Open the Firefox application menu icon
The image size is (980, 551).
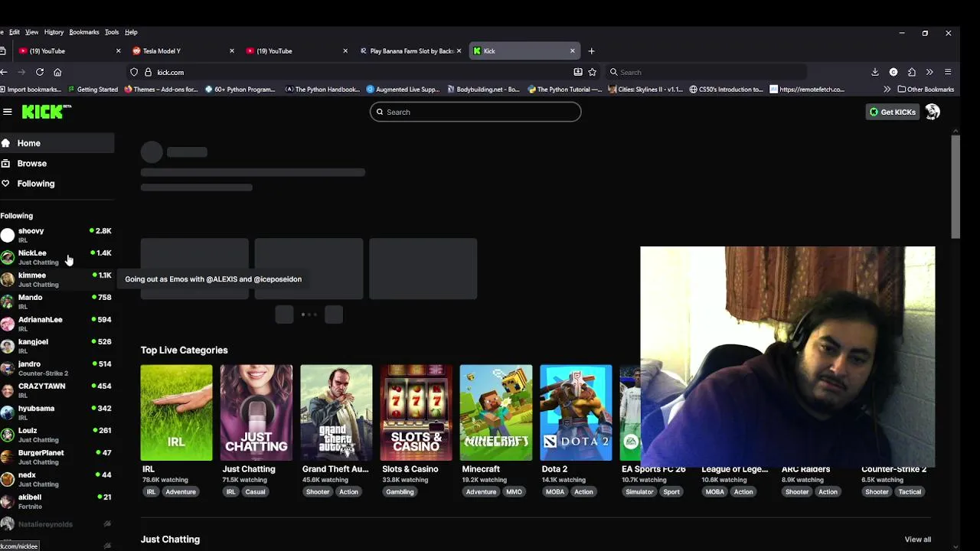(x=948, y=72)
